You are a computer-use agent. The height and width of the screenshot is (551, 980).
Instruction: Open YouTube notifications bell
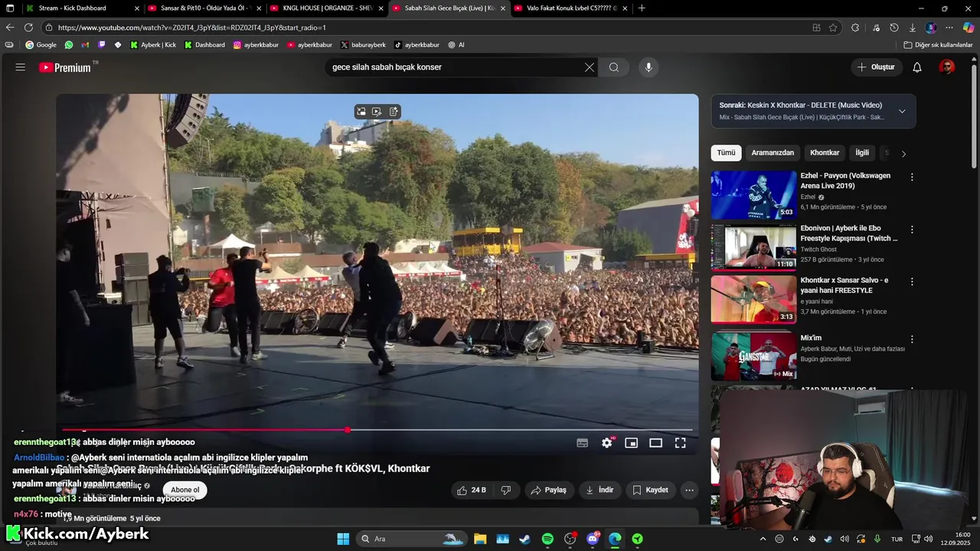(x=917, y=67)
